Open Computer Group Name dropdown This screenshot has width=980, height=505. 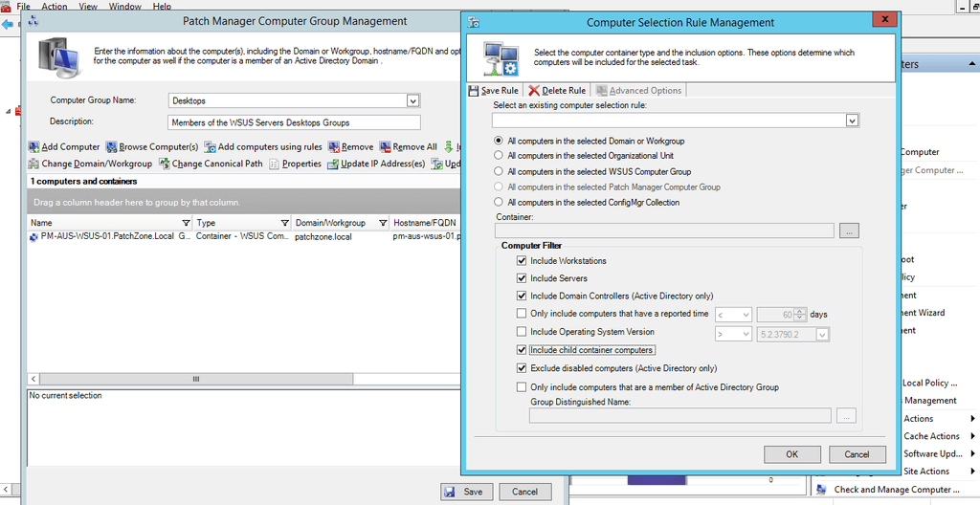click(412, 100)
